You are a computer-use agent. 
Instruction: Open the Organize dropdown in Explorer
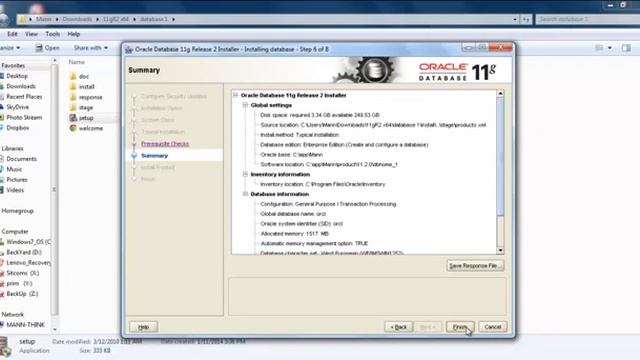click(x=11, y=48)
